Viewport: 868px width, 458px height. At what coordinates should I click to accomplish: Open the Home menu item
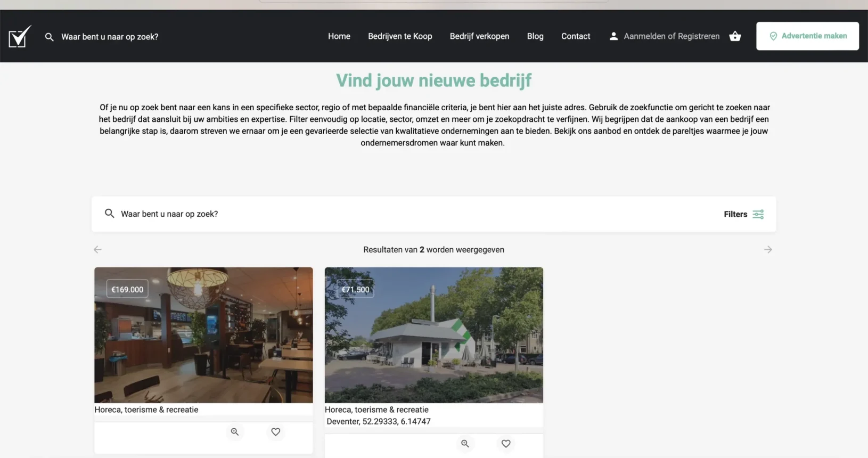pyautogui.click(x=339, y=36)
